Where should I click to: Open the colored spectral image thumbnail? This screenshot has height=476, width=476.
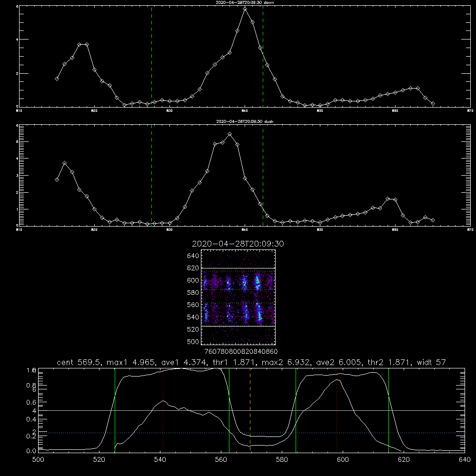pos(238,297)
